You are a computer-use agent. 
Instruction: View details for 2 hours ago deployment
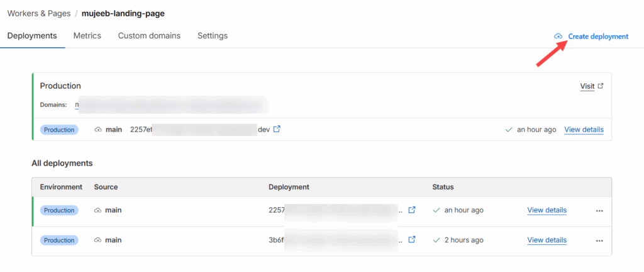pos(547,240)
